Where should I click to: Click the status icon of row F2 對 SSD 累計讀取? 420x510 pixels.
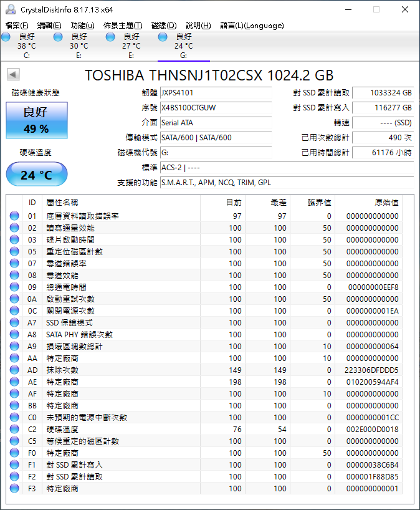click(14, 476)
